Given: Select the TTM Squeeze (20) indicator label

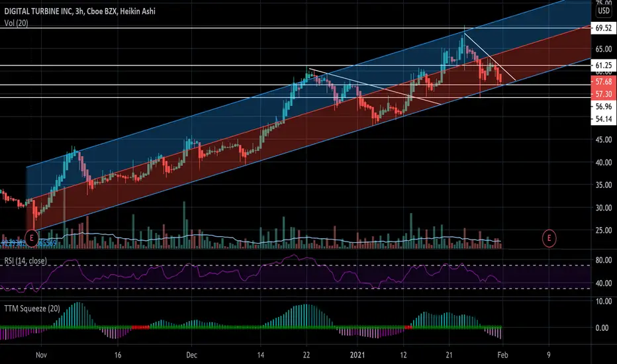Looking at the screenshot, I should point(32,308).
